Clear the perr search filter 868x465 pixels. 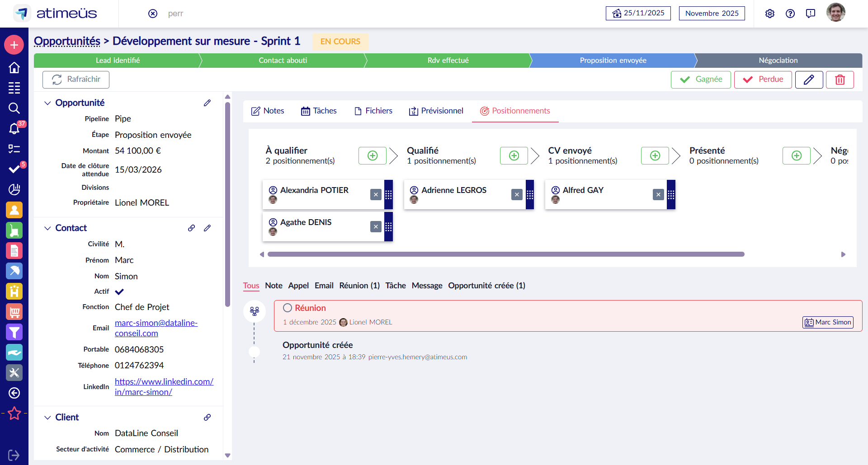tap(153, 14)
